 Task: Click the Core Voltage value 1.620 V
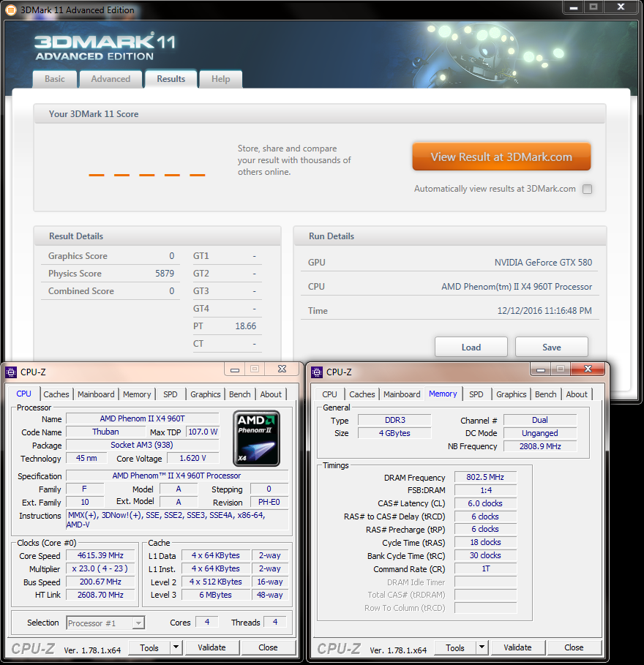(192, 458)
